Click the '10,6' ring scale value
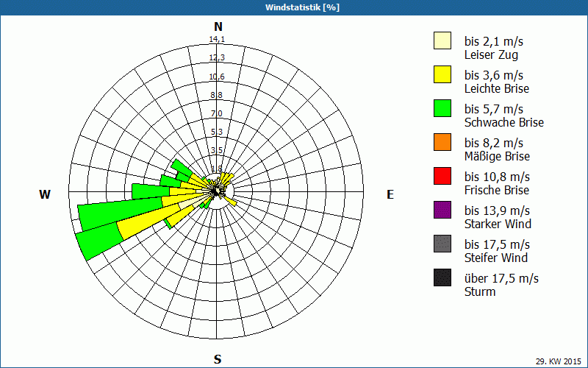This screenshot has width=588, height=368. [217, 77]
